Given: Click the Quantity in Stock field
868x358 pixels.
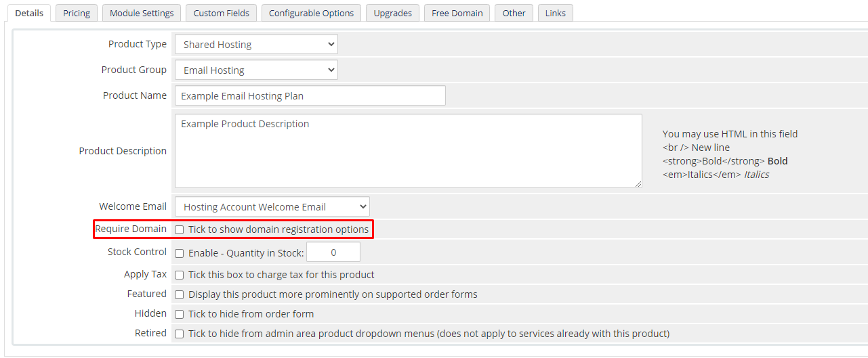Looking at the screenshot, I should [333, 252].
